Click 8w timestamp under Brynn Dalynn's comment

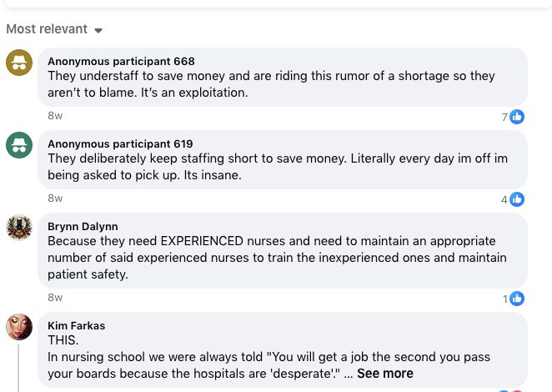pyautogui.click(x=55, y=297)
